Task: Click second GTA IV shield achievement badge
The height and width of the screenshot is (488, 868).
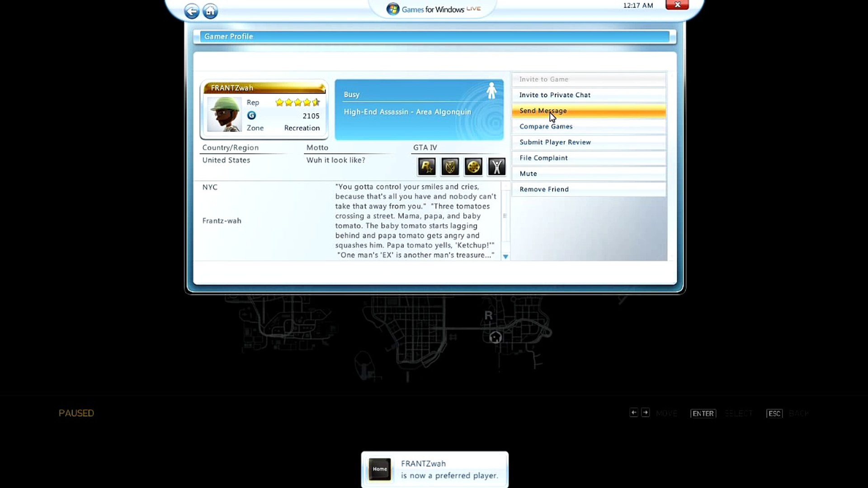Action: [x=450, y=167]
